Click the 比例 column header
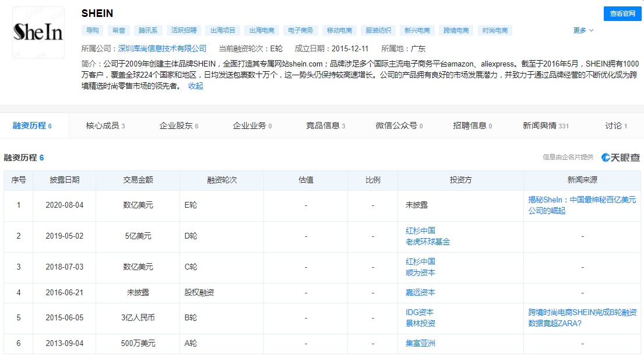Image resolution: width=644 pixels, height=360 pixels. 373,180
